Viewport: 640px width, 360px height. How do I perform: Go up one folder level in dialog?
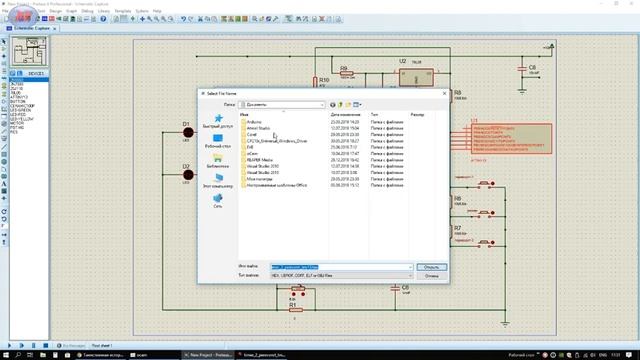(340, 105)
